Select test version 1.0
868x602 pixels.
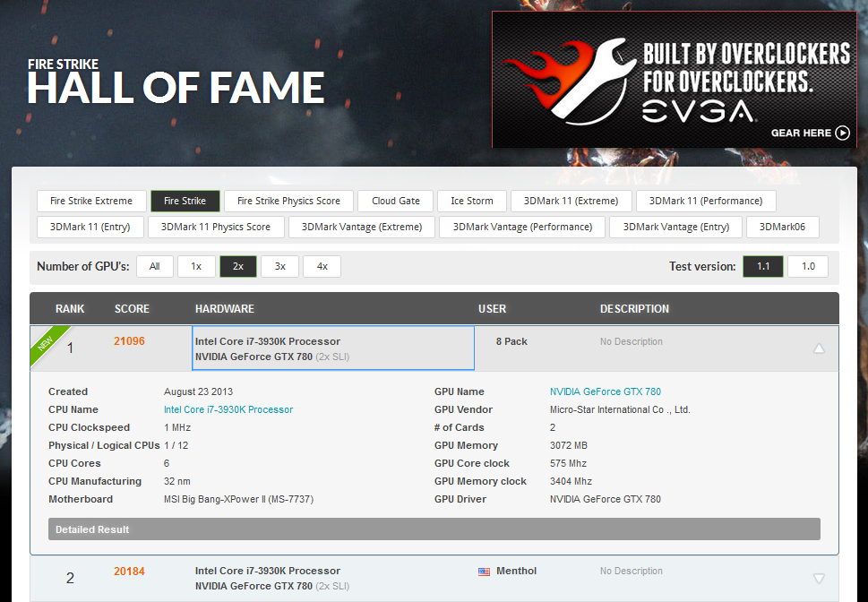[x=808, y=266]
